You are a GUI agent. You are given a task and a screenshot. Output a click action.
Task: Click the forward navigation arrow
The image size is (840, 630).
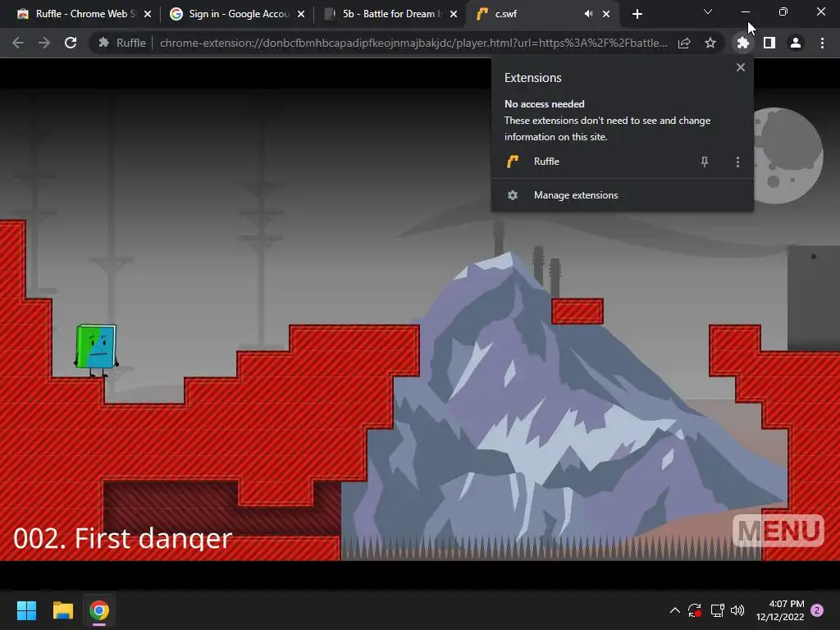click(44, 43)
